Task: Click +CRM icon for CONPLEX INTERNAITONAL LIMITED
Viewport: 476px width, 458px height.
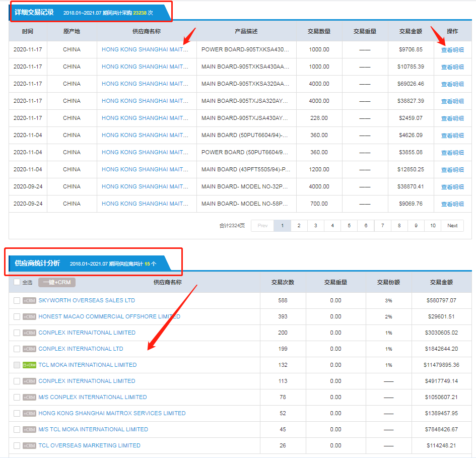Action: [x=29, y=333]
